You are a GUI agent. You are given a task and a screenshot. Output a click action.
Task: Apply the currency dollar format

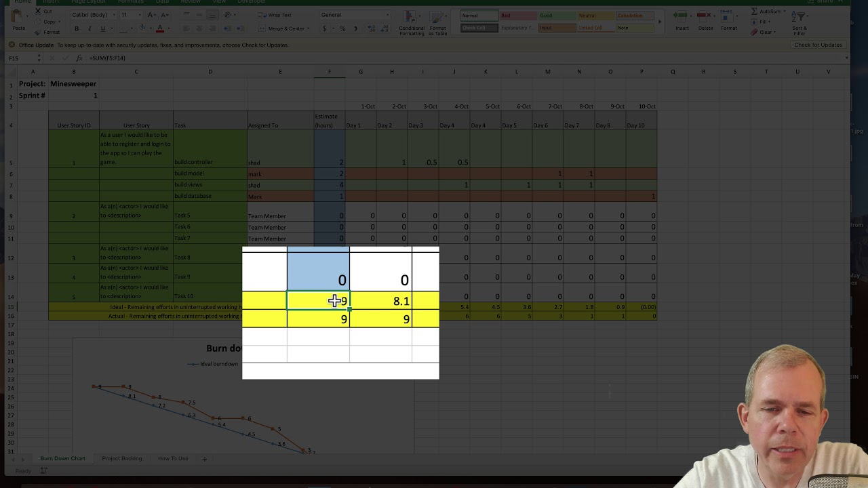click(324, 28)
